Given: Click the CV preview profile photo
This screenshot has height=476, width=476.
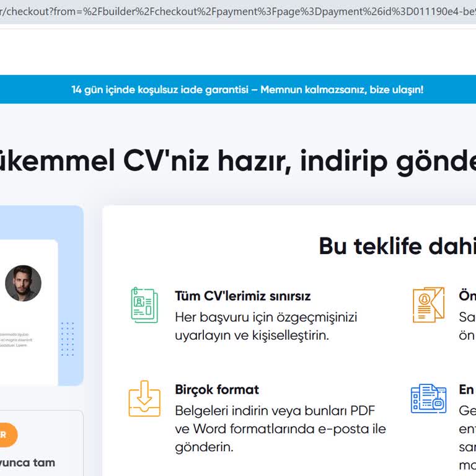Looking at the screenshot, I should point(23,283).
